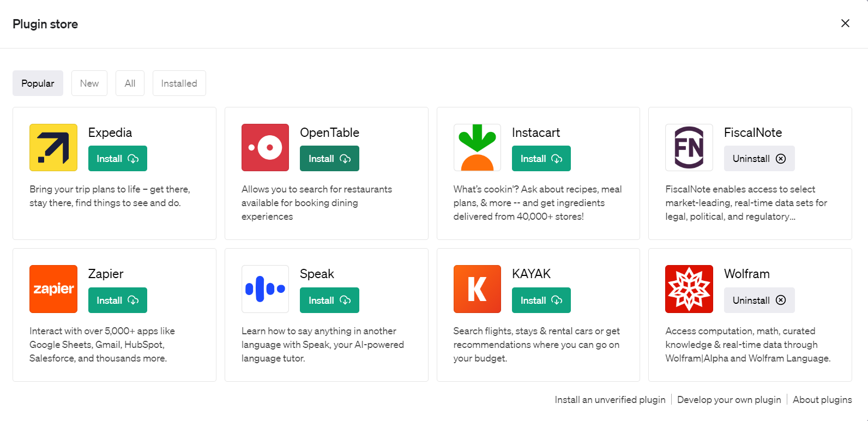Close the Plugin store dialog

point(845,23)
